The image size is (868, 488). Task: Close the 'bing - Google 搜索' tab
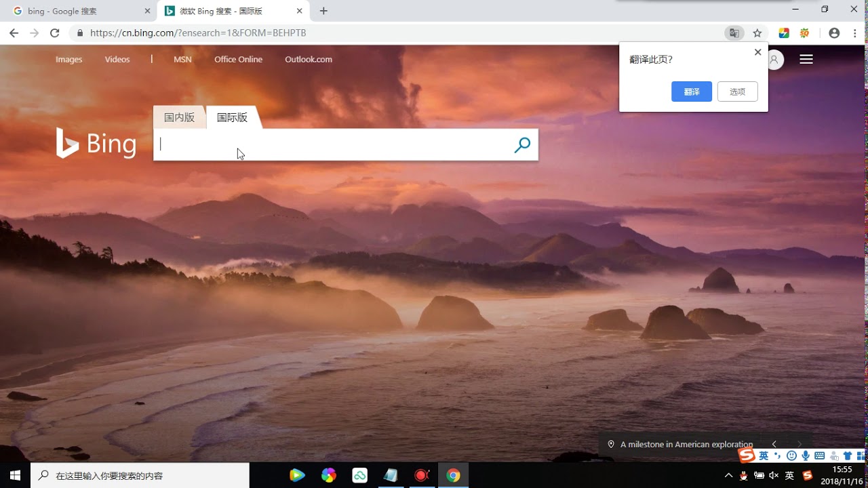(x=147, y=11)
